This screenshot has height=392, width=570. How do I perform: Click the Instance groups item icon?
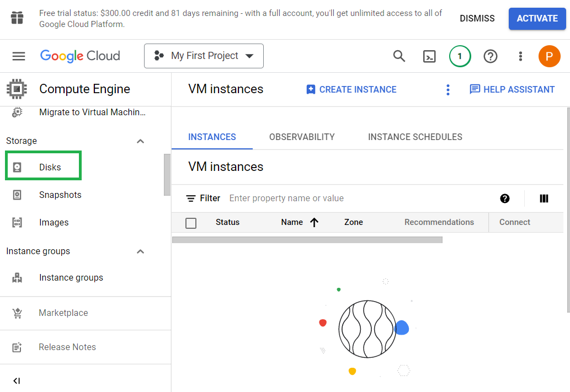17,277
